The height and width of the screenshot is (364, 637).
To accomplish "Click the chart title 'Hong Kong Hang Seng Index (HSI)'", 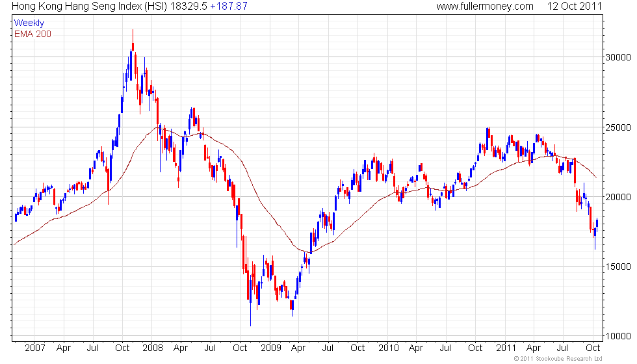I will click(90, 6).
